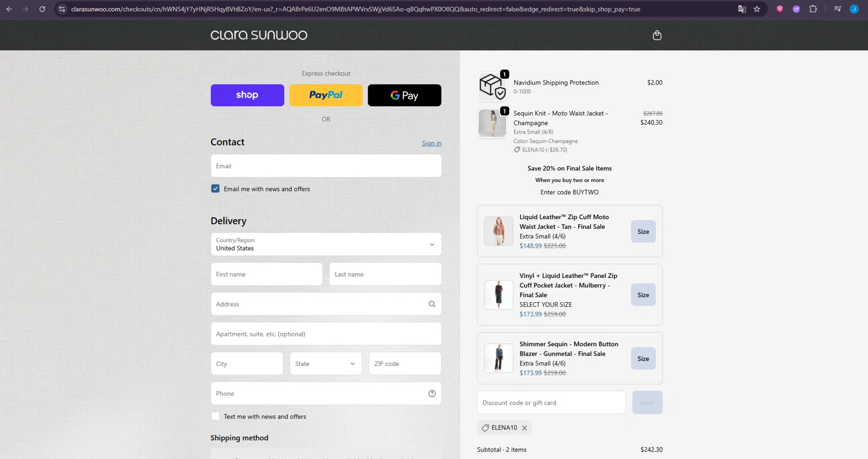Click Liquid Leather Tan jacket thumbnail
Screen dimensions: 868x459
499,231
